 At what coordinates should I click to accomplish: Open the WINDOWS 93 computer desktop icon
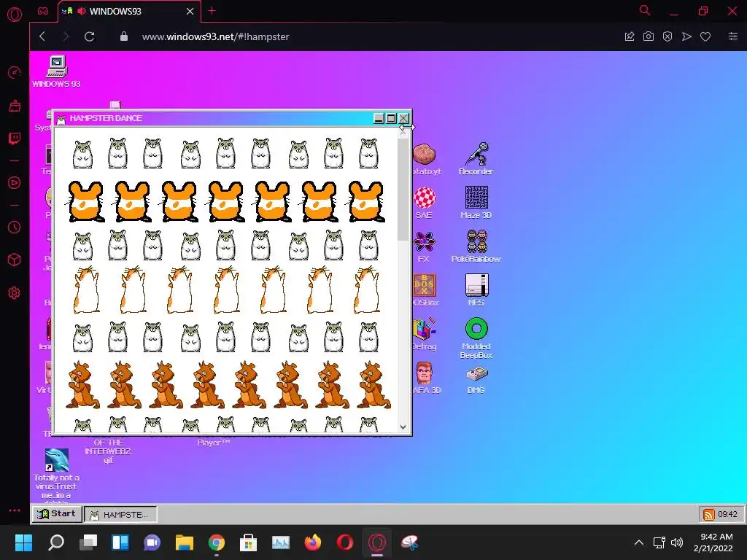coord(57,71)
